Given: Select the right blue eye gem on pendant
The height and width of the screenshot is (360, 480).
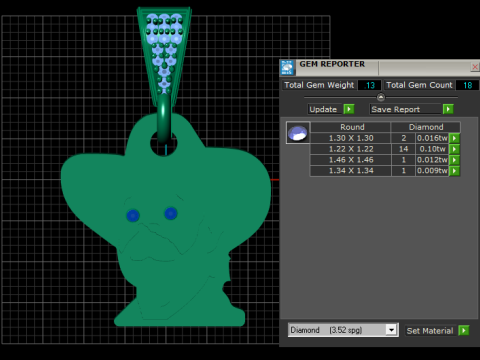Looking at the screenshot, I should pyautogui.click(x=171, y=213).
